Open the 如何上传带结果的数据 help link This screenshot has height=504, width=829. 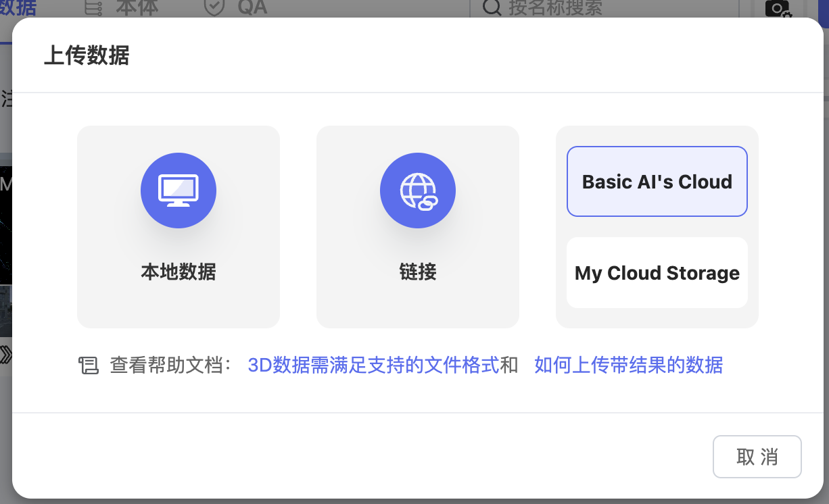[629, 366]
